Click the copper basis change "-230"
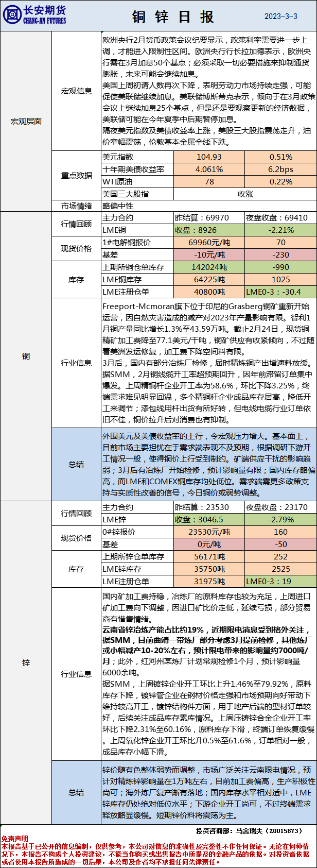Viewport: 317px width, 868px height. coord(280,255)
